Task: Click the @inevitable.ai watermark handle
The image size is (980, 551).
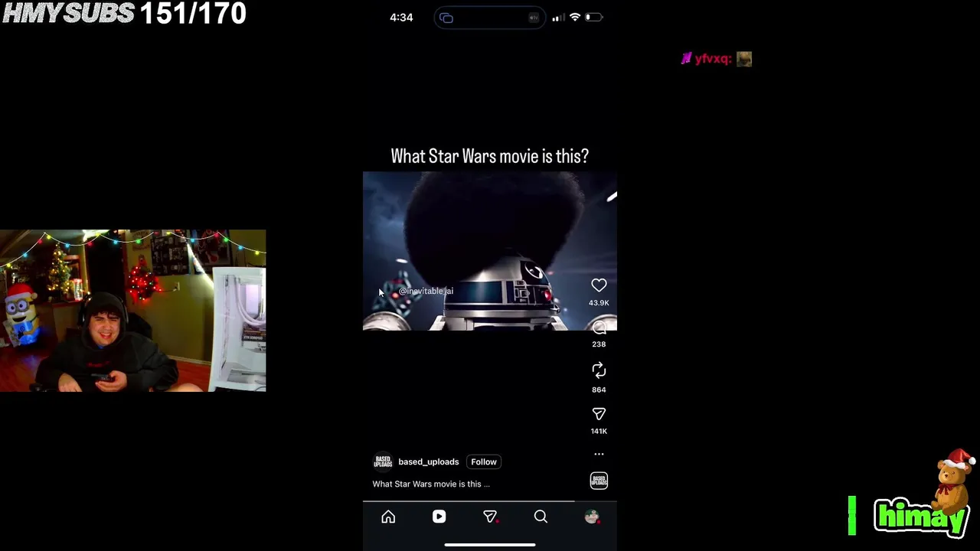Action: tap(426, 291)
